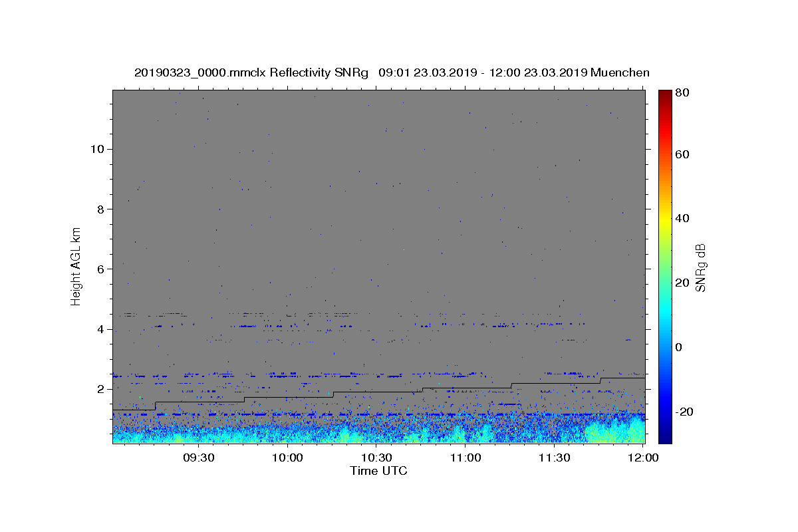Click the '12:00' tick label on the time axis

click(x=643, y=458)
